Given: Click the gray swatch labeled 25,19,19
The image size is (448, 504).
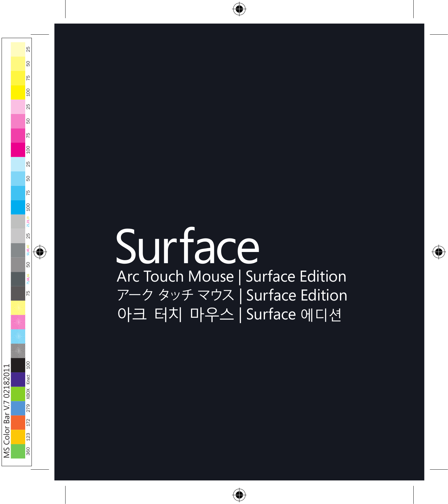Looking at the screenshot, I should pos(18,222).
